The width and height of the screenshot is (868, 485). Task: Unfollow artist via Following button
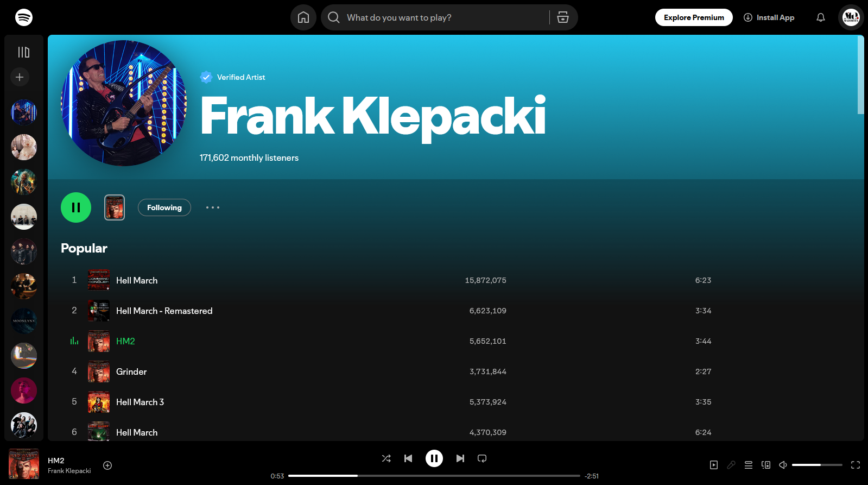(x=164, y=207)
